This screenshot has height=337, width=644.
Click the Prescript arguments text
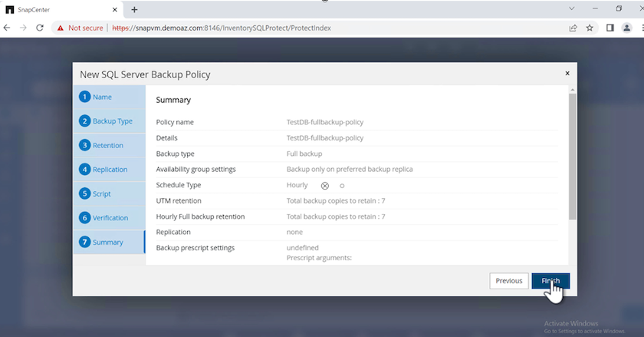tap(319, 258)
